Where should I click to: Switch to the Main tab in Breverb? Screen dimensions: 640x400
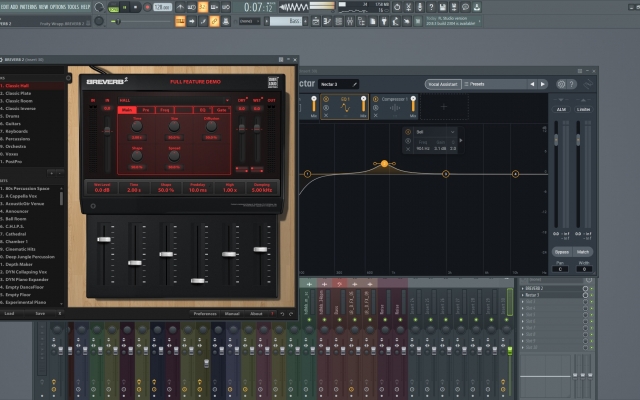click(127, 110)
